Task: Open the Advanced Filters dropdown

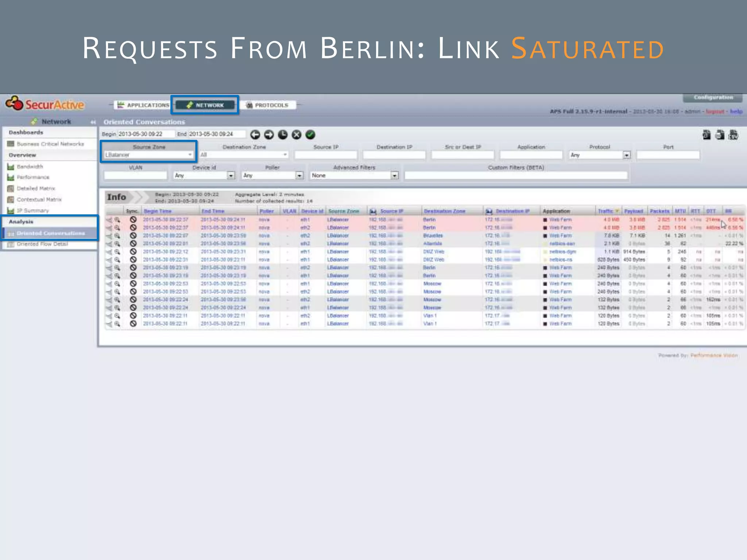Action: coord(354,175)
